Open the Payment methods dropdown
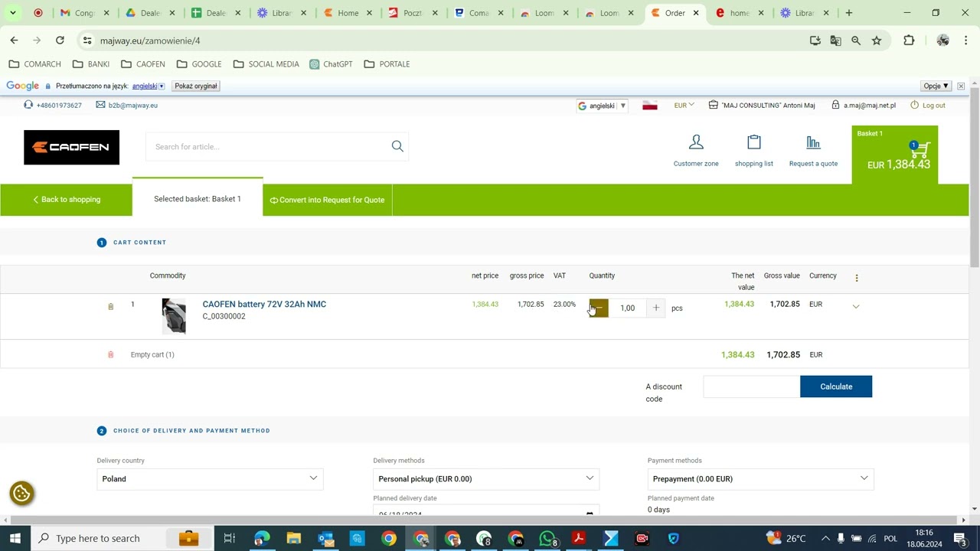 [x=760, y=479]
